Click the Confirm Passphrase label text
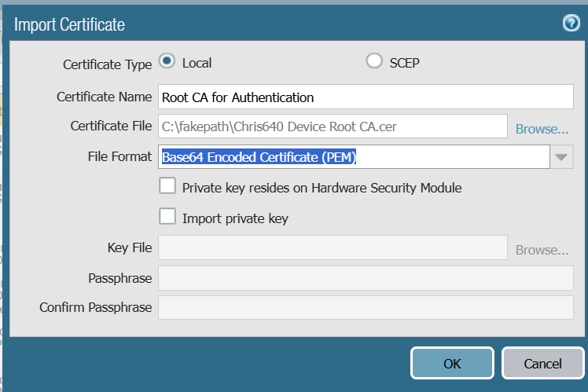The image size is (588, 392). [96, 307]
